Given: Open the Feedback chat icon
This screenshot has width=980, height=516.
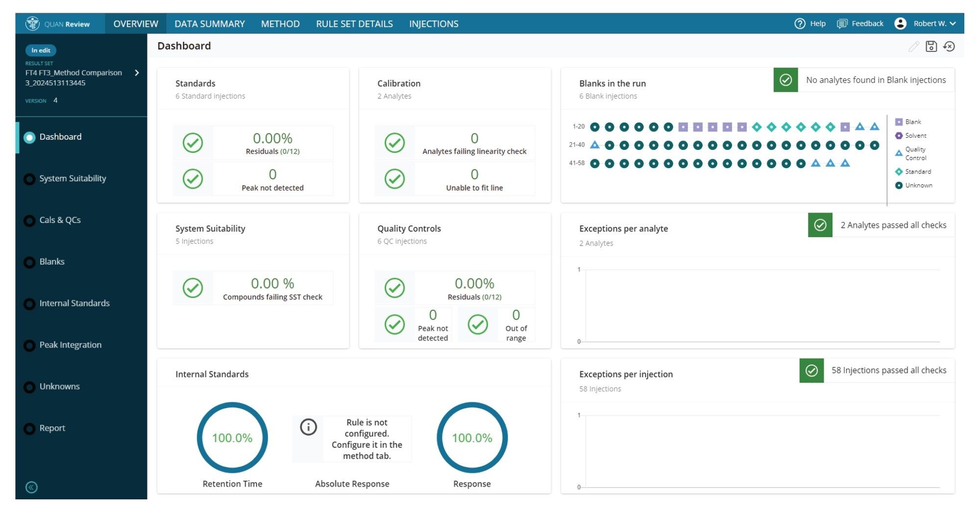Looking at the screenshot, I should 842,24.
